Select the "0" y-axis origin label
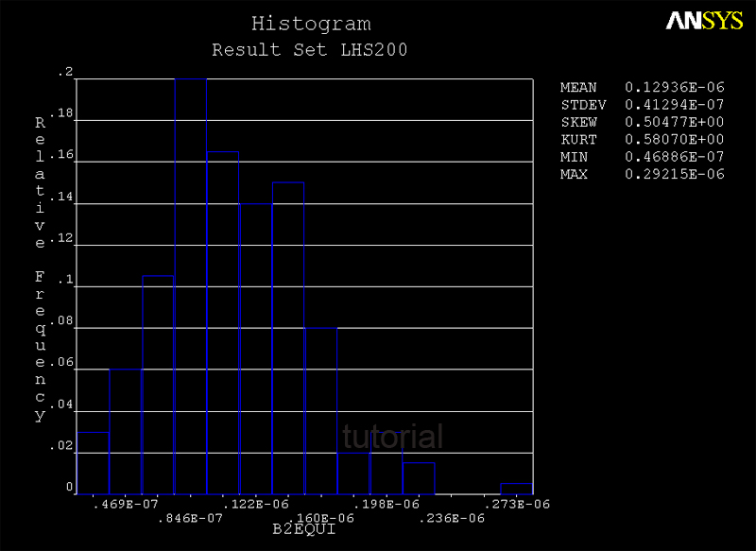 tap(69, 488)
